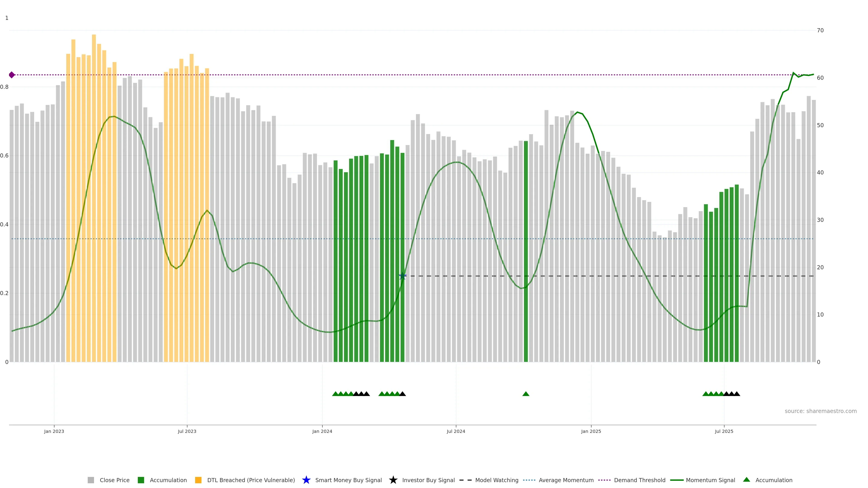Click the green Accumulation square swatch in legend
The image size is (868, 488).
[x=141, y=480]
